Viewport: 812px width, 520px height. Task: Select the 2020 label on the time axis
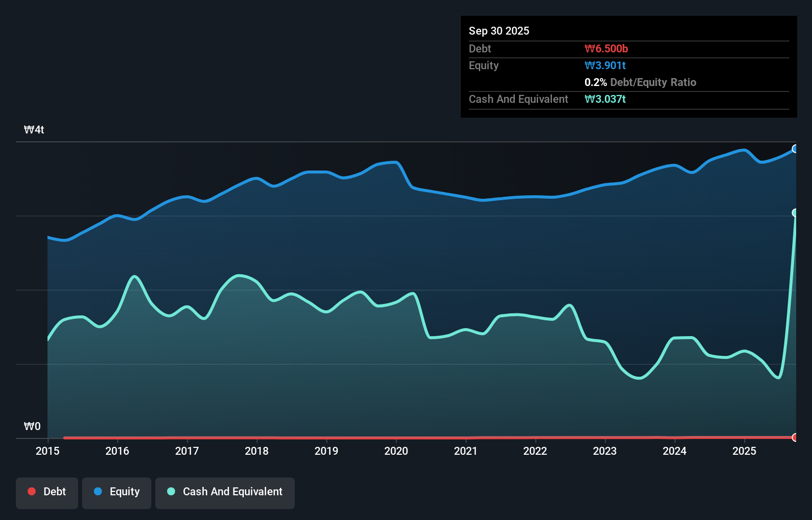click(x=396, y=451)
